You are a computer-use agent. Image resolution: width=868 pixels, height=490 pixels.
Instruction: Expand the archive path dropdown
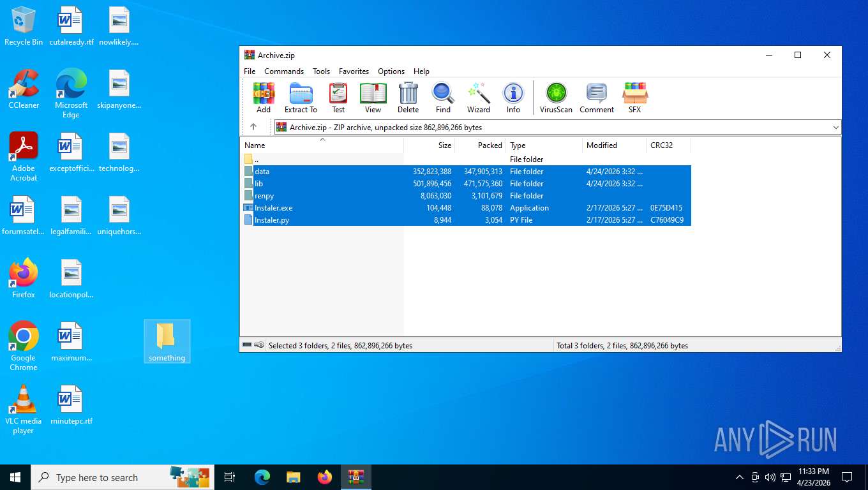(x=835, y=128)
